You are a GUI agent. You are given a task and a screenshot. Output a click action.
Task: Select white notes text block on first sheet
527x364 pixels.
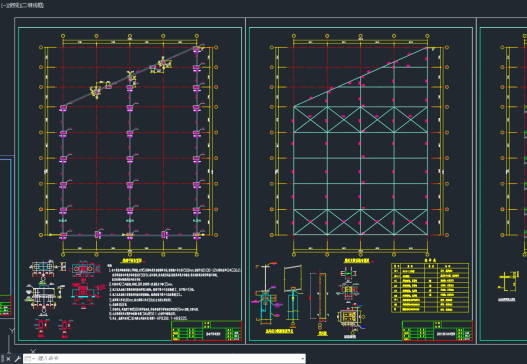point(174,292)
